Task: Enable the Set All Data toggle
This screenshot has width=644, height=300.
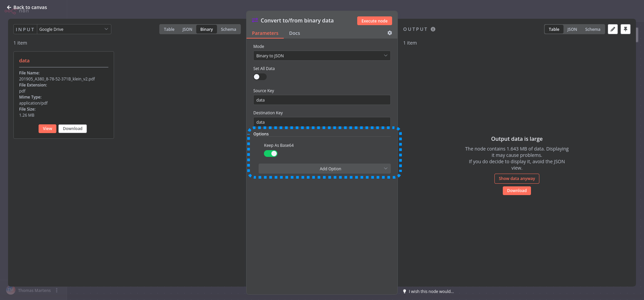Action: click(x=260, y=77)
